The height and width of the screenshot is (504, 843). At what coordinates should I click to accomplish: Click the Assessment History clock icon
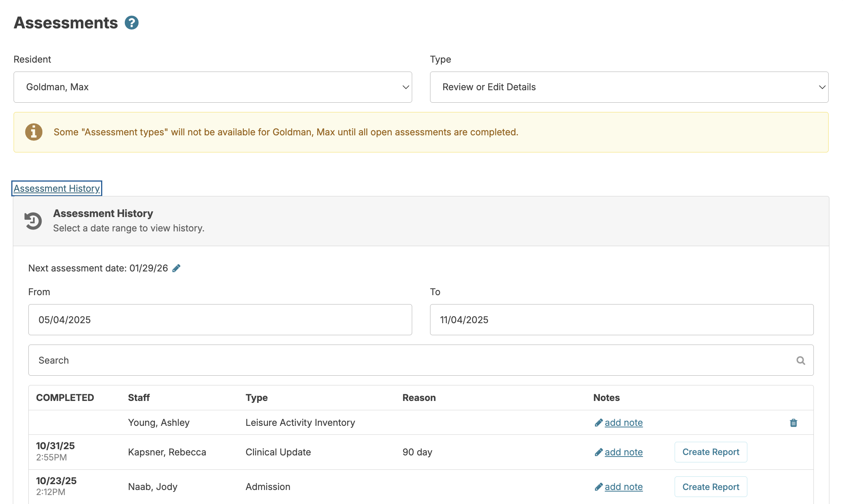pyautogui.click(x=33, y=221)
